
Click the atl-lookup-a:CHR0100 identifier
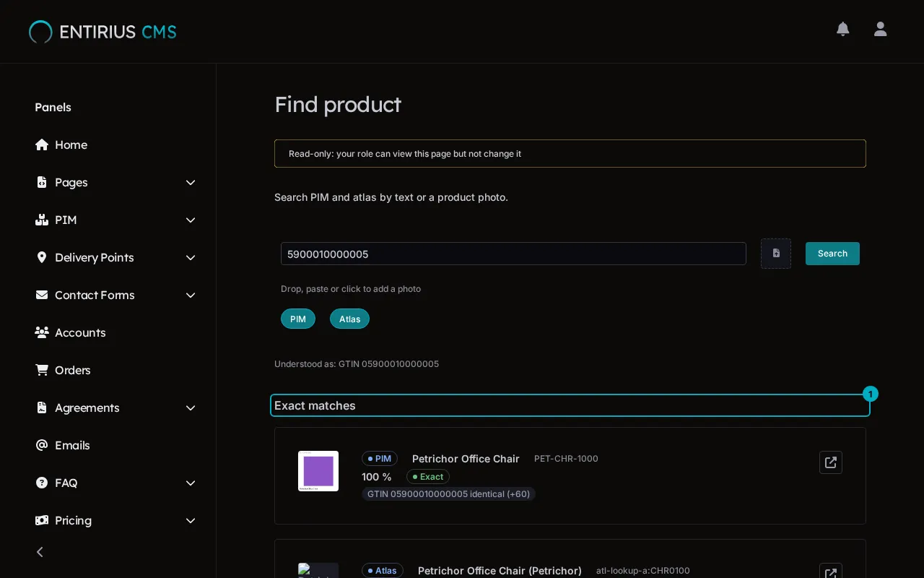click(x=643, y=571)
